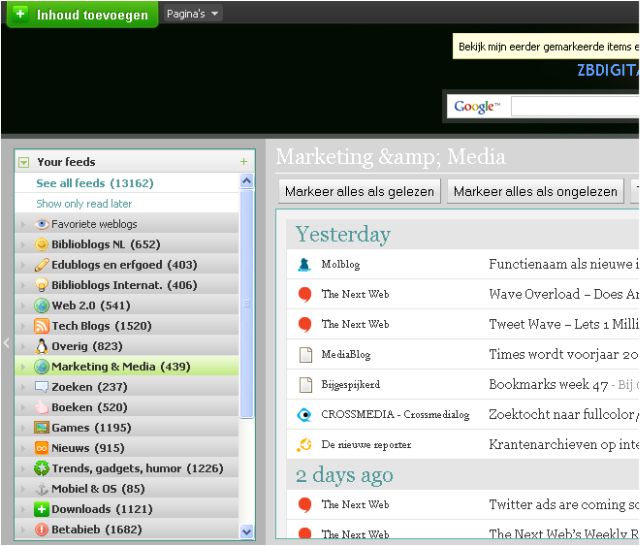Open See all feeds (13162)
The image size is (640, 546).
point(95,183)
